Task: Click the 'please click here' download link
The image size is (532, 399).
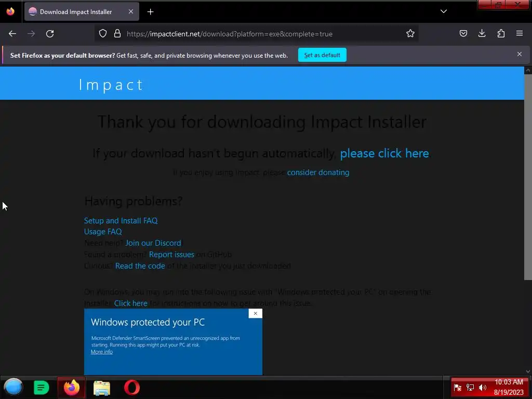Action: pos(384,153)
